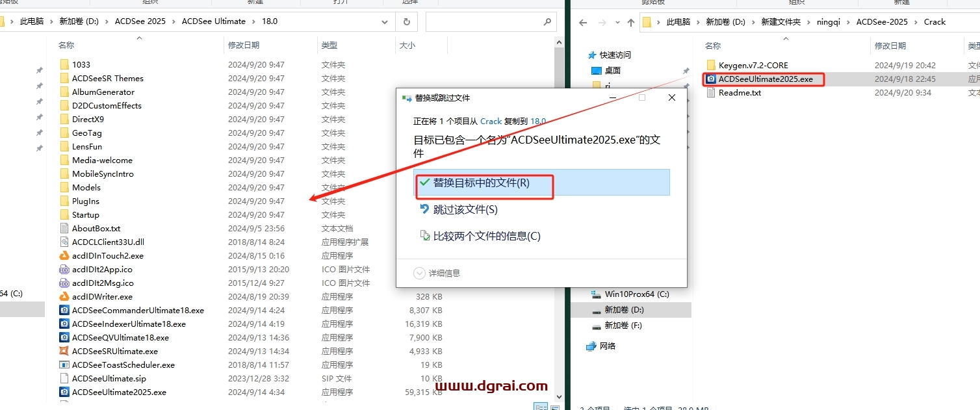Click the refresh button beside the left address bar
The width and height of the screenshot is (980, 410).
[407, 21]
